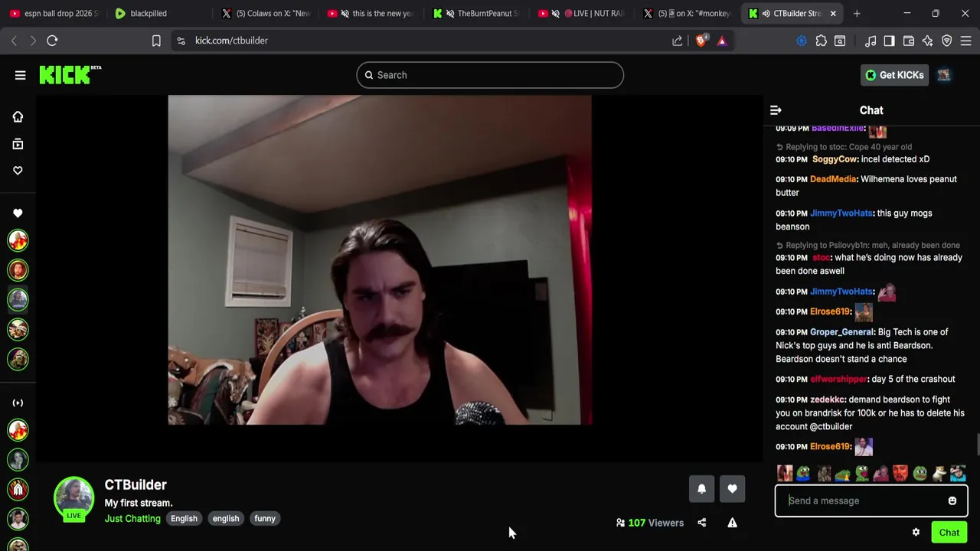Click the Kick Search field
The width and height of the screenshot is (980, 551).
pos(490,75)
